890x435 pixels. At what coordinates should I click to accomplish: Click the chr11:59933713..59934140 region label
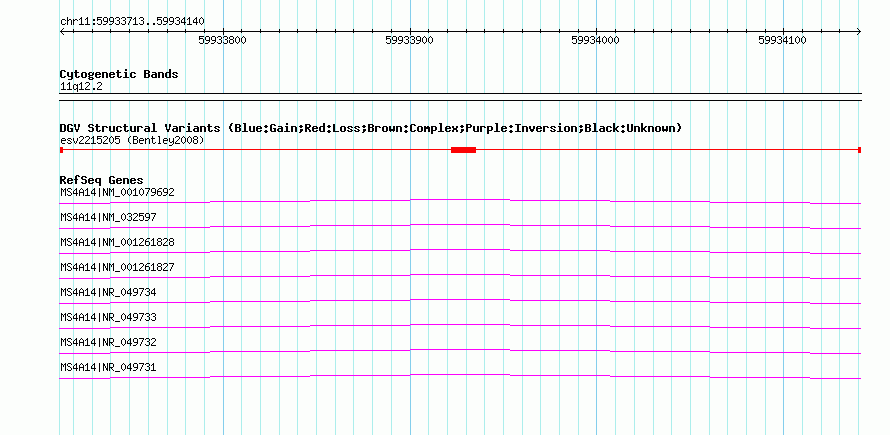pyautogui.click(x=132, y=22)
